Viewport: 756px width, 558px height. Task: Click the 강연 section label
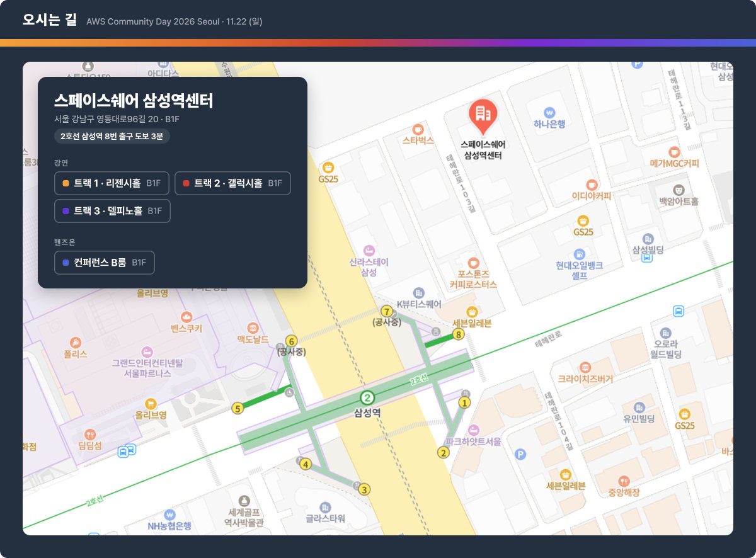[61, 162]
